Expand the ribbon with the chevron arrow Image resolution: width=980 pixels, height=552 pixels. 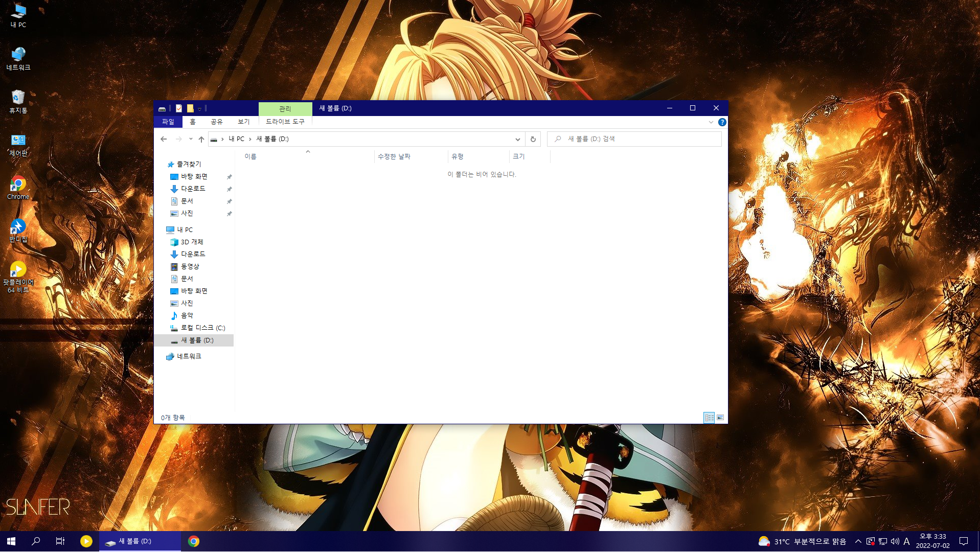click(x=711, y=122)
